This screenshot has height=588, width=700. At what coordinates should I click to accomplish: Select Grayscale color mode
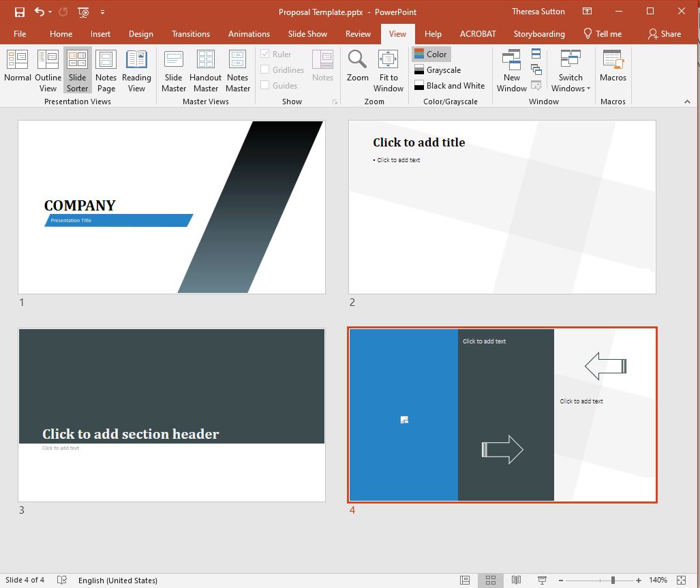coord(443,70)
